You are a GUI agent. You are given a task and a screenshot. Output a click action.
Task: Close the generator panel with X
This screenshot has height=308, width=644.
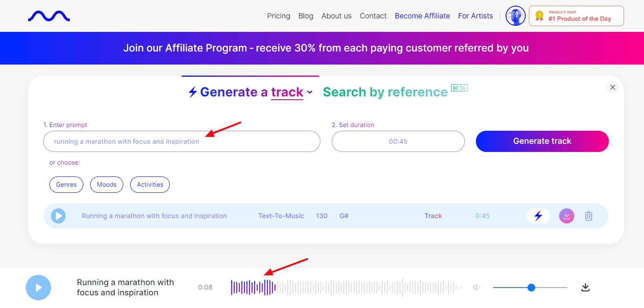[613, 87]
